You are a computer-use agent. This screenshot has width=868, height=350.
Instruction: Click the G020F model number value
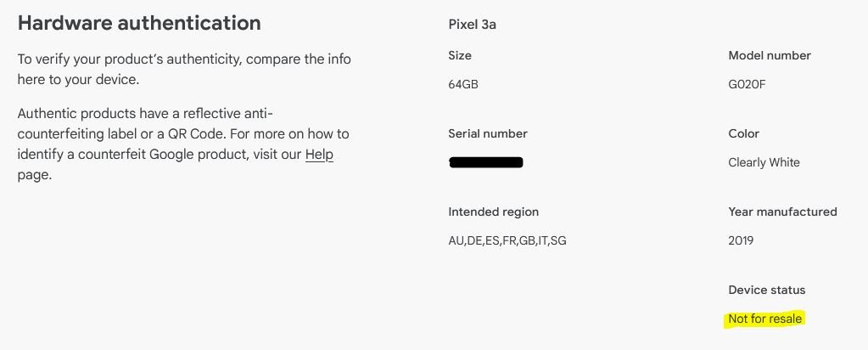point(748,84)
